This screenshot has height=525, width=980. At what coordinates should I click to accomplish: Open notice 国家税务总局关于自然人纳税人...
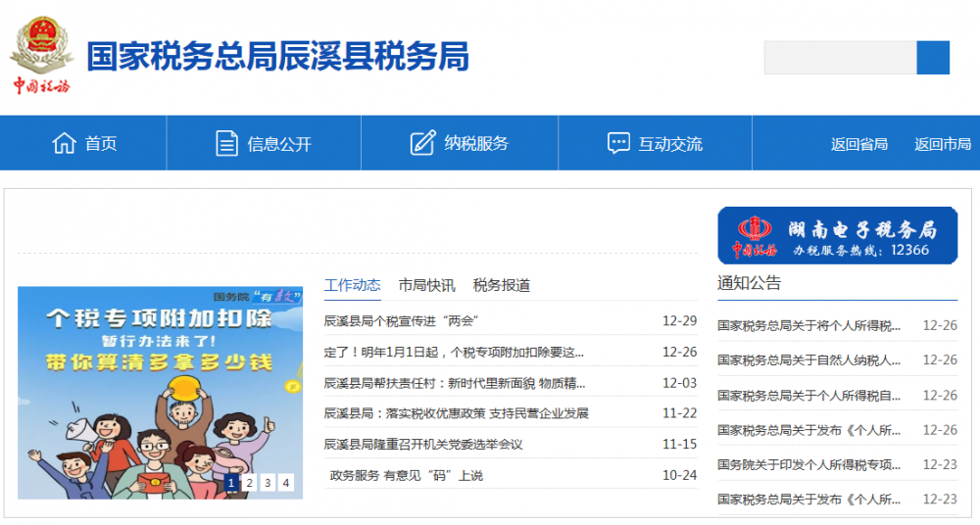coord(808,360)
